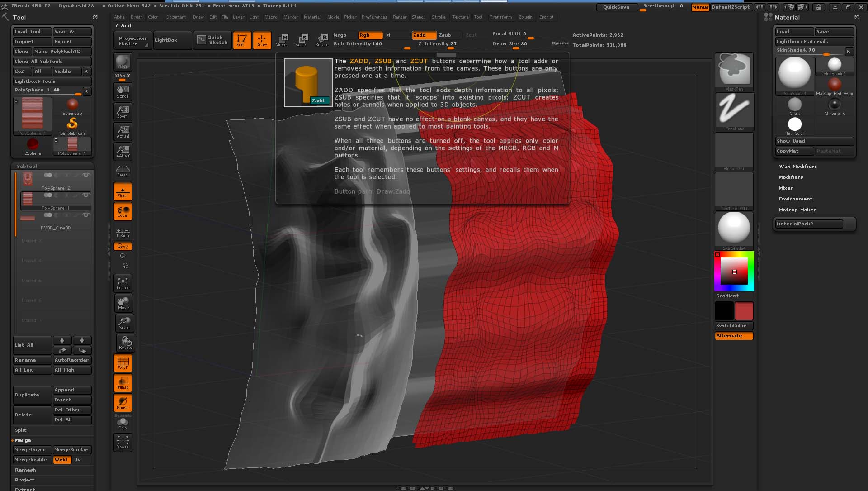Activate the Xpose icon
Viewport: 868px width, 491px height.
pyautogui.click(x=123, y=442)
